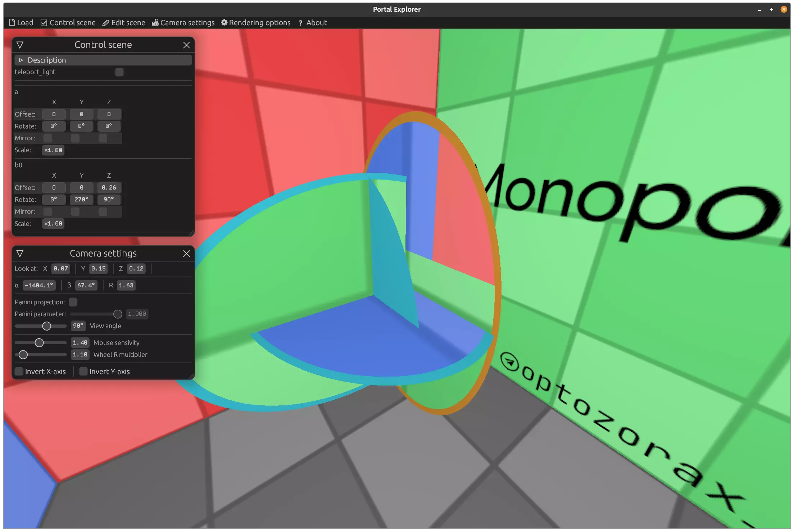Check the Invert X-axis box
794x532 pixels.
(x=19, y=372)
